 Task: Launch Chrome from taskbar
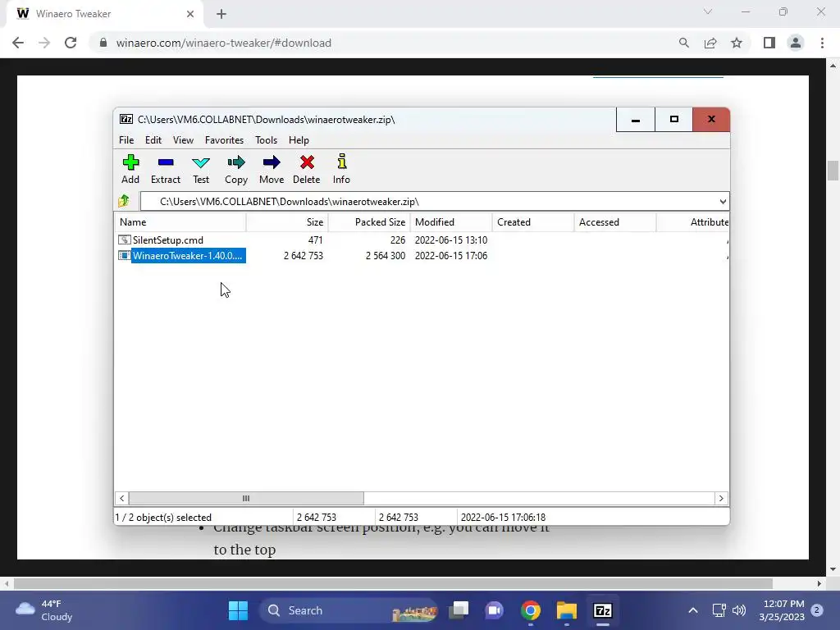pyautogui.click(x=531, y=610)
